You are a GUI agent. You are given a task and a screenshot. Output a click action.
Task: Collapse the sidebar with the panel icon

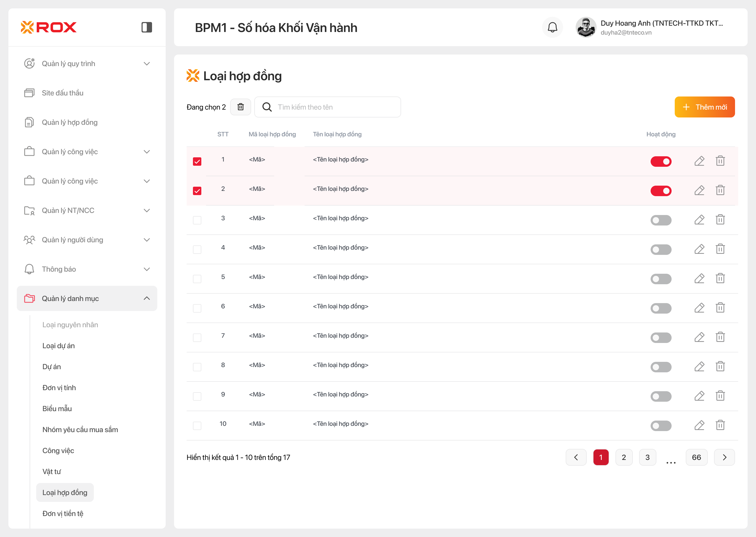147,27
